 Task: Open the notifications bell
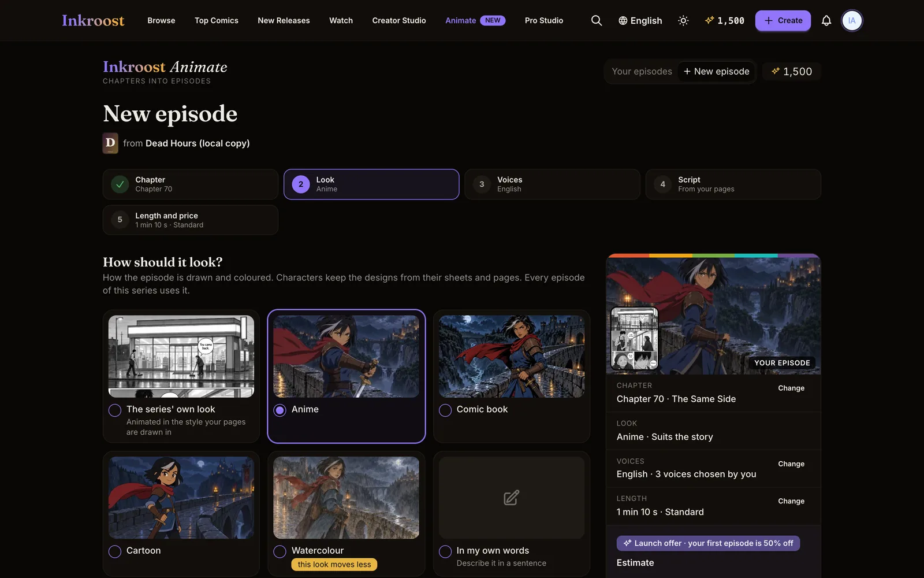pos(826,20)
